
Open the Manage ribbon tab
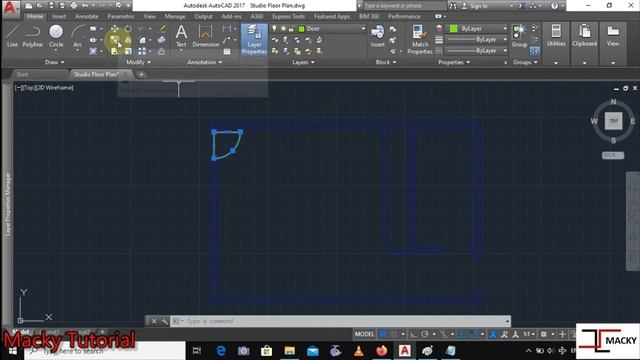coord(175,16)
